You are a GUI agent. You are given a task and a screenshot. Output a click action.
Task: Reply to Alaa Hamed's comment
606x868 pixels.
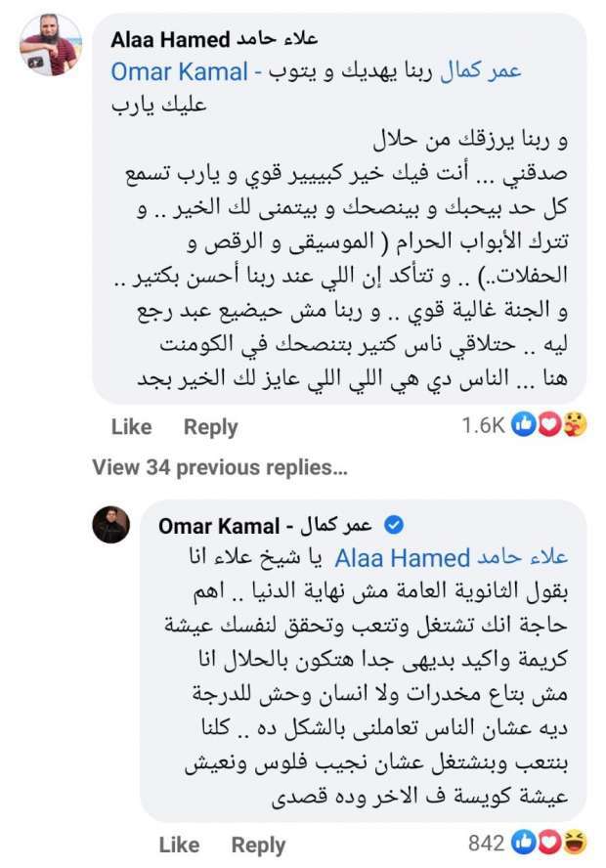[x=210, y=427]
